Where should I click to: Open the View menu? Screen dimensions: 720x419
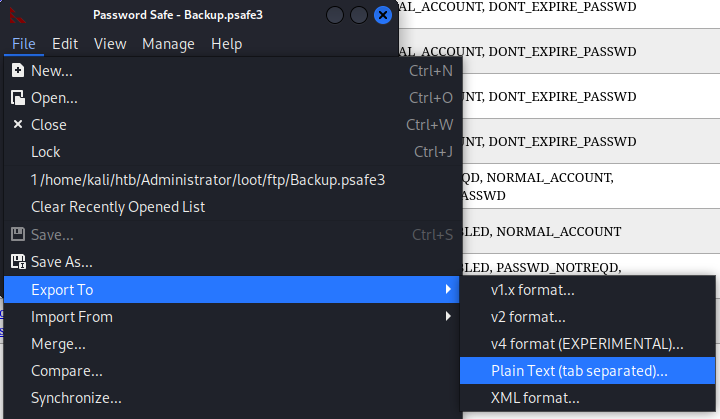pyautogui.click(x=110, y=44)
